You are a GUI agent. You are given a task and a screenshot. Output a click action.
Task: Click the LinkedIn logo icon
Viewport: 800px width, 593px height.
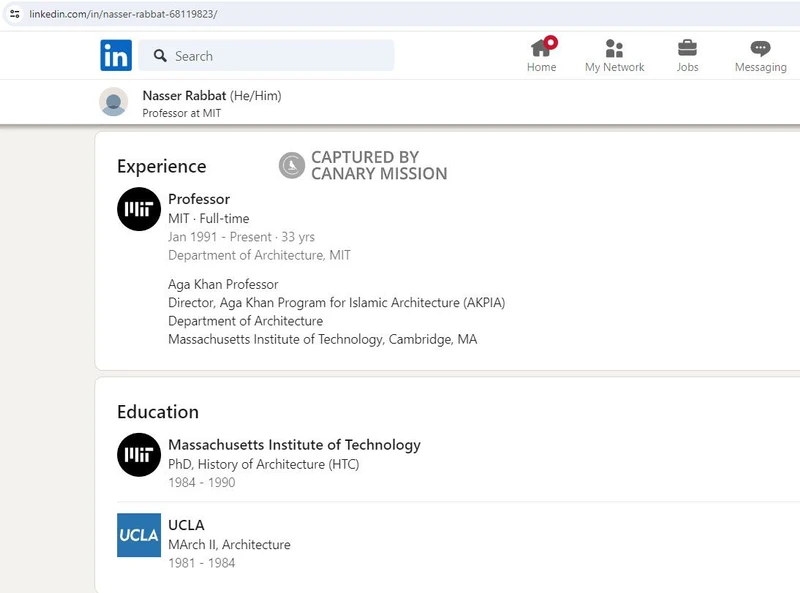click(x=116, y=55)
